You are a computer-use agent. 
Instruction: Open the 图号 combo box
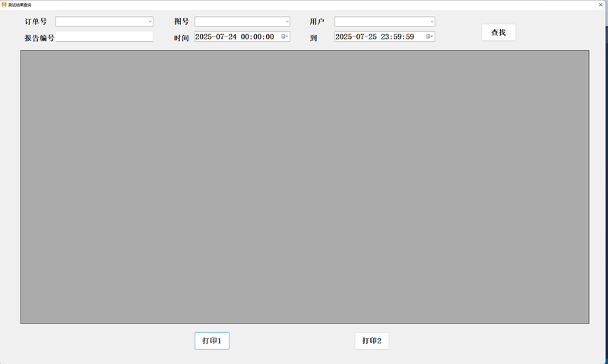point(242,21)
